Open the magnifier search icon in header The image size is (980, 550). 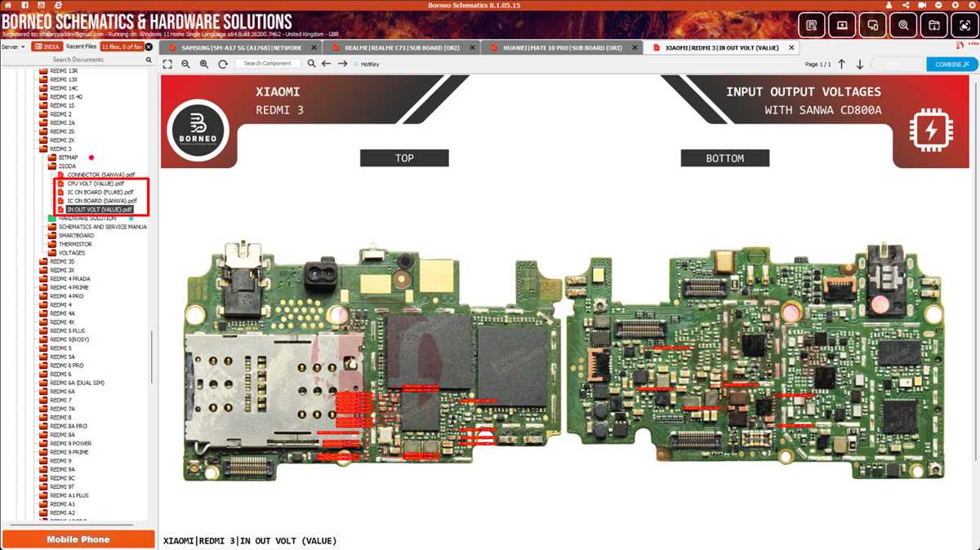pos(903,25)
